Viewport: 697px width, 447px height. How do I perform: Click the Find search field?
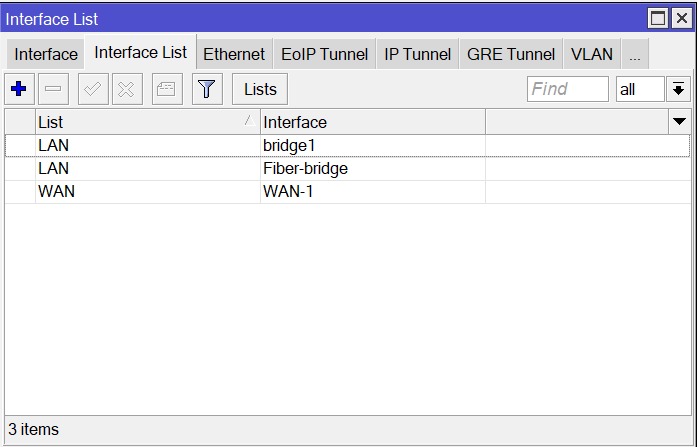[567, 89]
